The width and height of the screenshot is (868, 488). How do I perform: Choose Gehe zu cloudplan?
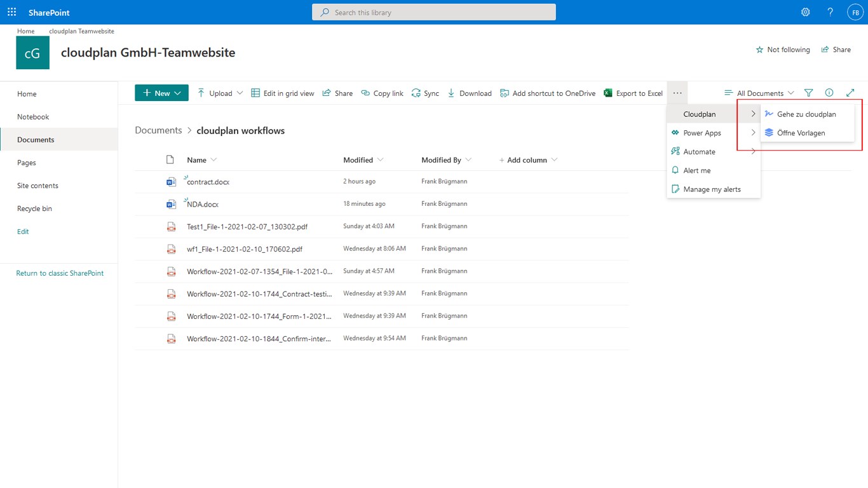pos(807,114)
